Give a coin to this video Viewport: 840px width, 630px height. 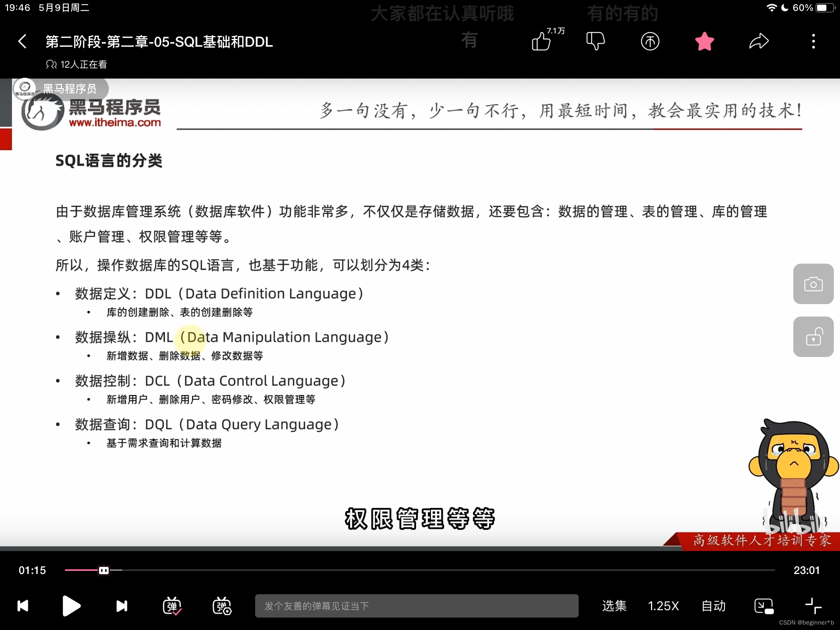650,41
